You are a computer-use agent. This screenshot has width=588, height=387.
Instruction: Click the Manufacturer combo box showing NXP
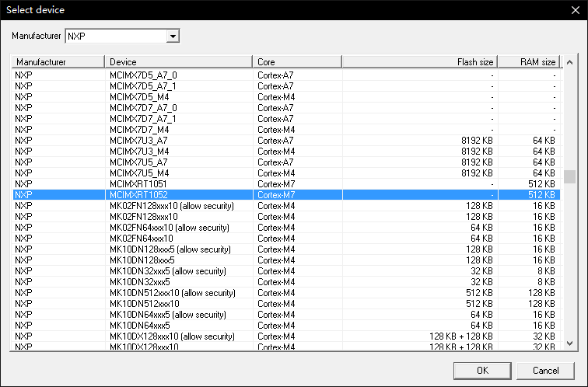click(x=122, y=37)
